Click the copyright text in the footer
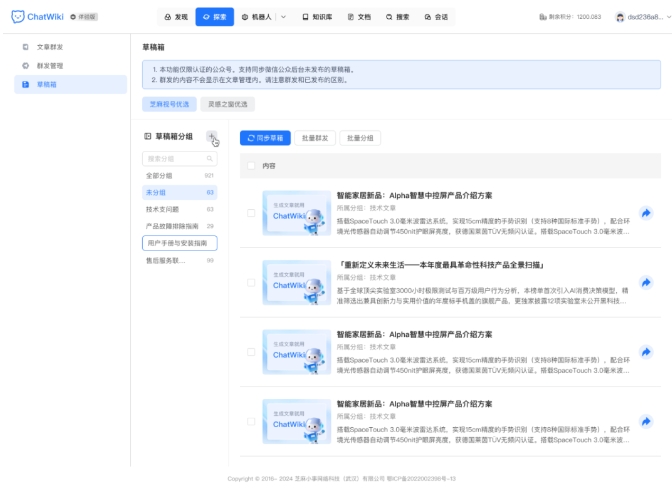The height and width of the screenshot is (489, 672). [x=342, y=479]
